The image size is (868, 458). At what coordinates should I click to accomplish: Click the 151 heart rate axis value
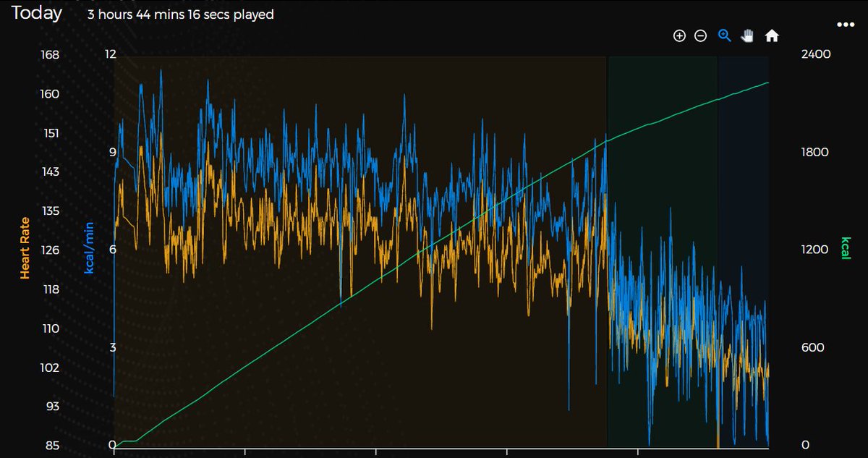(51, 133)
